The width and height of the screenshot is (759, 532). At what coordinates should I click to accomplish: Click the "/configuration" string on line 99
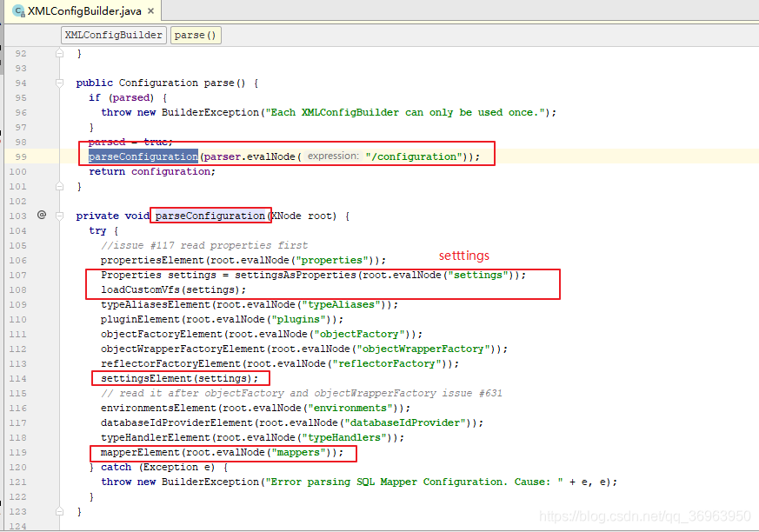[x=415, y=156]
